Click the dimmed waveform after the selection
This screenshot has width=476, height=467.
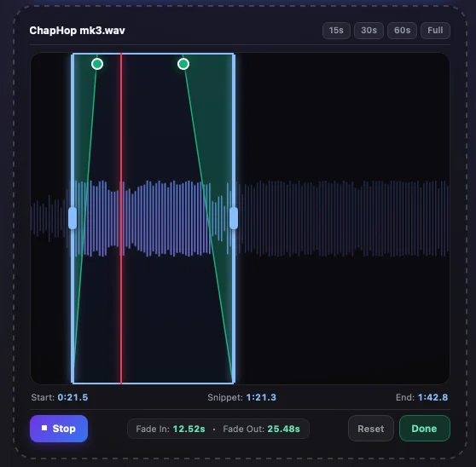coord(343,218)
